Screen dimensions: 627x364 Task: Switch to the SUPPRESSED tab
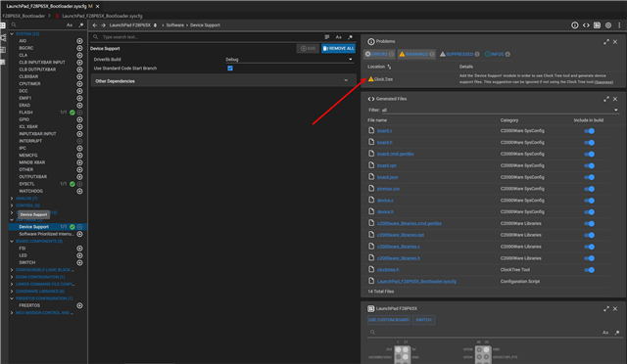(459, 54)
